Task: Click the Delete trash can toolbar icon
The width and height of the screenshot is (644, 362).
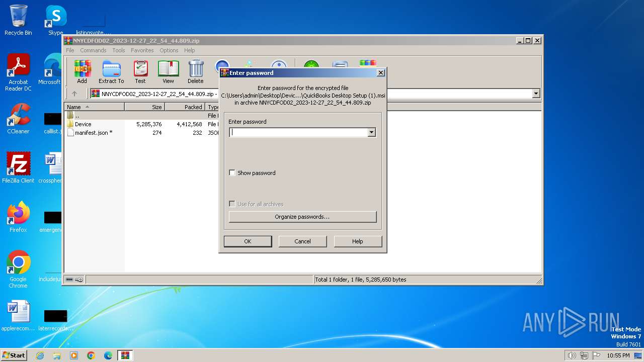Action: coord(196,71)
